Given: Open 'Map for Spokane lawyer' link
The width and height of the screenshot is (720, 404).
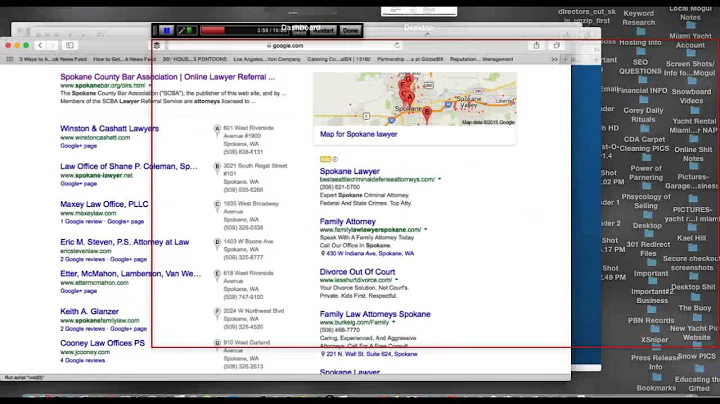Looking at the screenshot, I should click(359, 134).
